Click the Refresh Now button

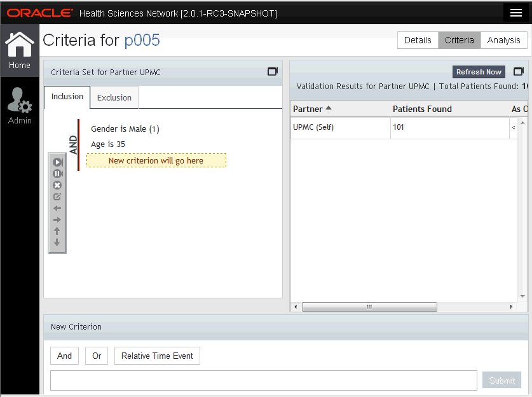tap(479, 72)
